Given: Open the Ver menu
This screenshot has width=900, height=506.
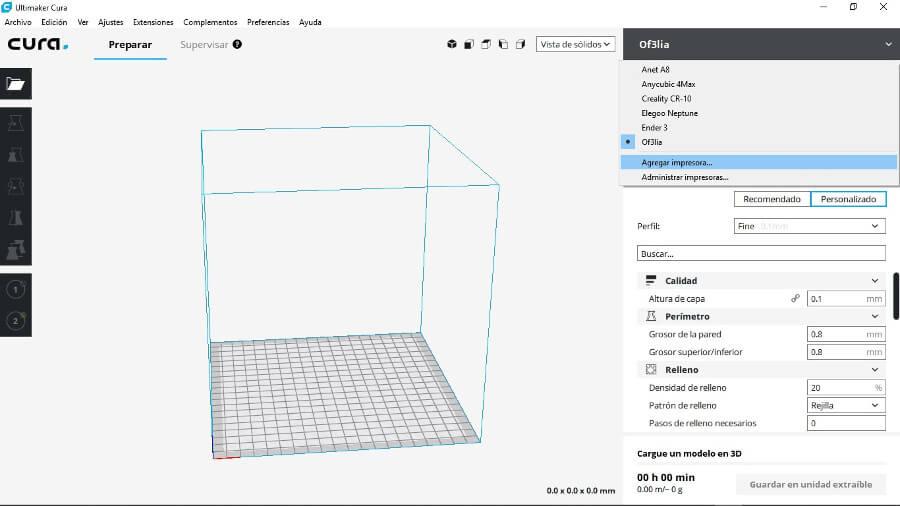Looking at the screenshot, I should coord(83,22).
